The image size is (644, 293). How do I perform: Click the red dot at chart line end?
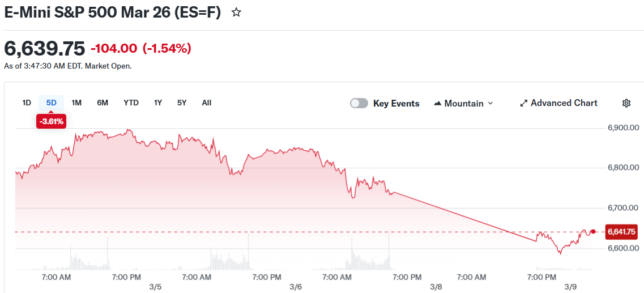[593, 231]
